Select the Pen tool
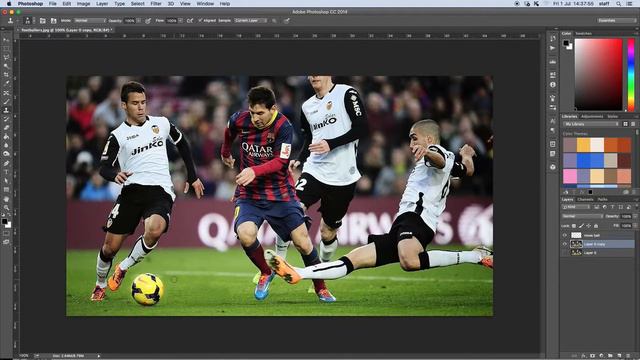 [x=7, y=164]
